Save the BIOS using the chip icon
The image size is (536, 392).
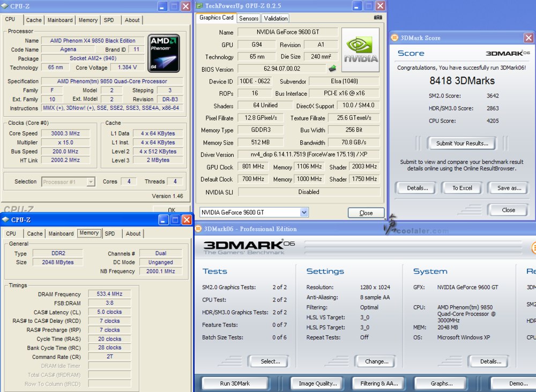(332, 69)
